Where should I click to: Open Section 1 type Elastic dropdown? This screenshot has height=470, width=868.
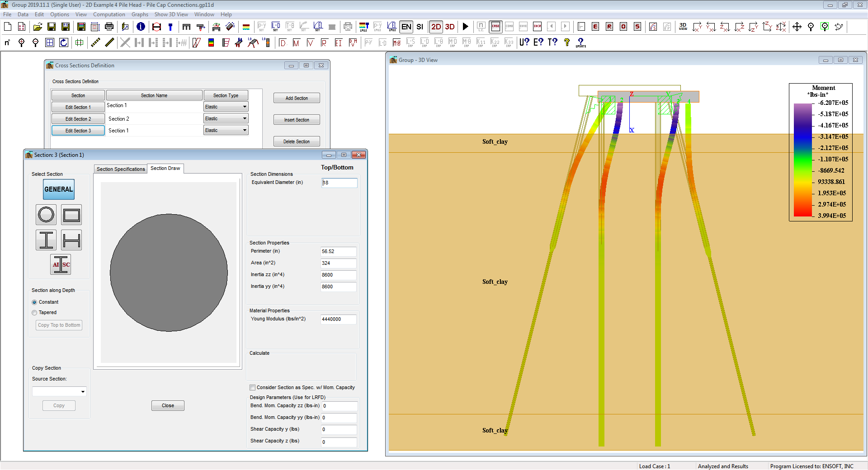coord(226,107)
